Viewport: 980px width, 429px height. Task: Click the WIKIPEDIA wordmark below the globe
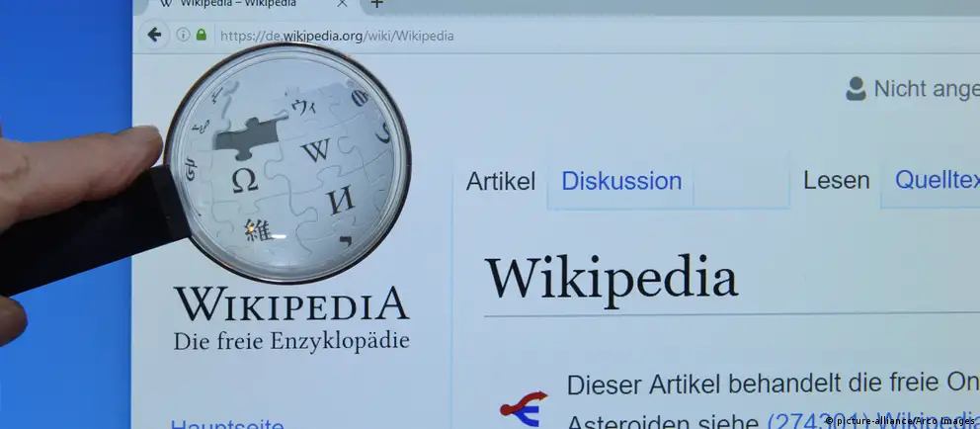[x=290, y=302]
